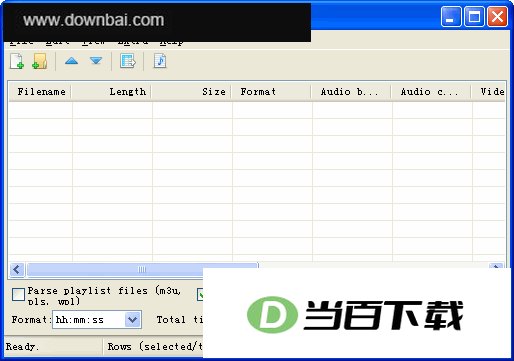Image resolution: width=514 pixels, height=361 pixels.
Task: Sort by the Format column header
Action: (271, 91)
